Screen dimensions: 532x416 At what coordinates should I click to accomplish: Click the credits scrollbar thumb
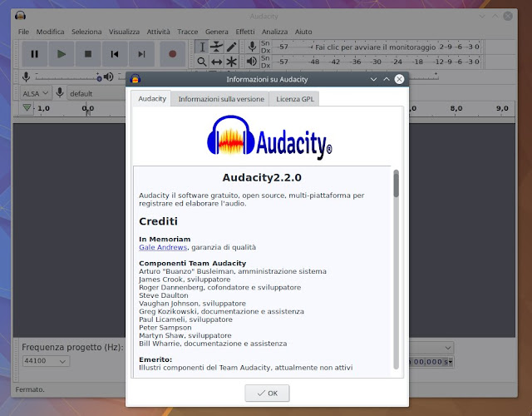click(x=396, y=184)
